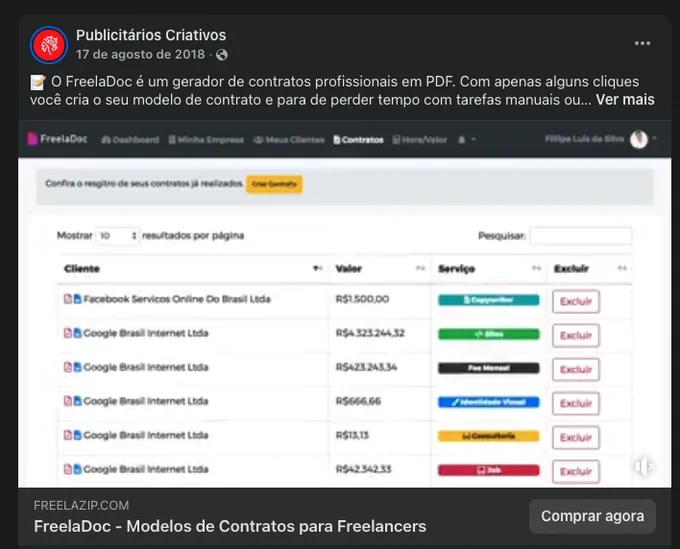Open doc icon for the R$13,13 contract
The height and width of the screenshot is (549, 680).
77,435
